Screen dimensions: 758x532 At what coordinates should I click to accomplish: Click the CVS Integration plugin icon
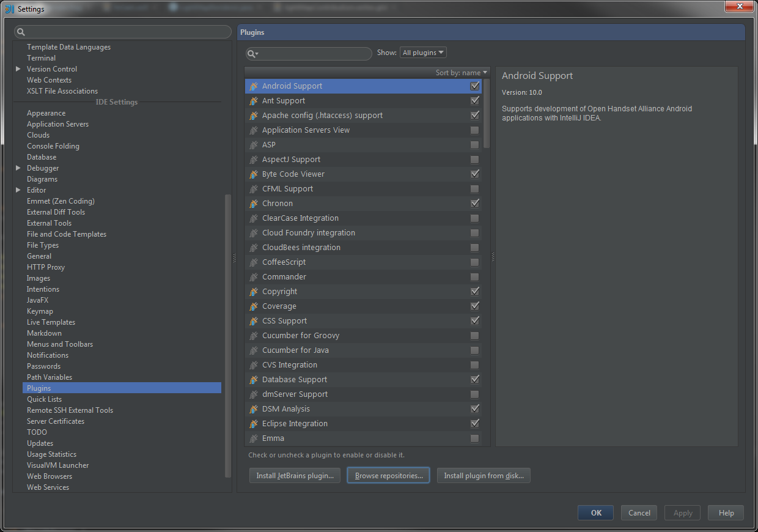coord(254,365)
